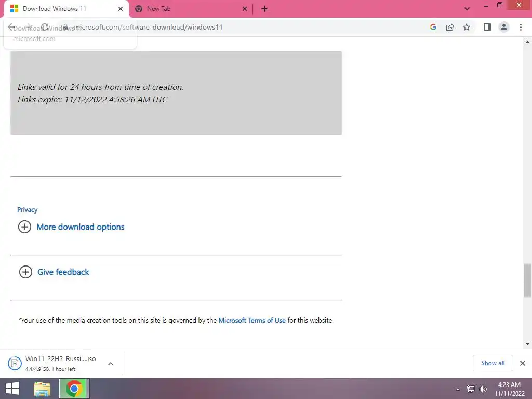Click the Win11_22H2 iso download item
The image size is (532, 399).
point(60,363)
